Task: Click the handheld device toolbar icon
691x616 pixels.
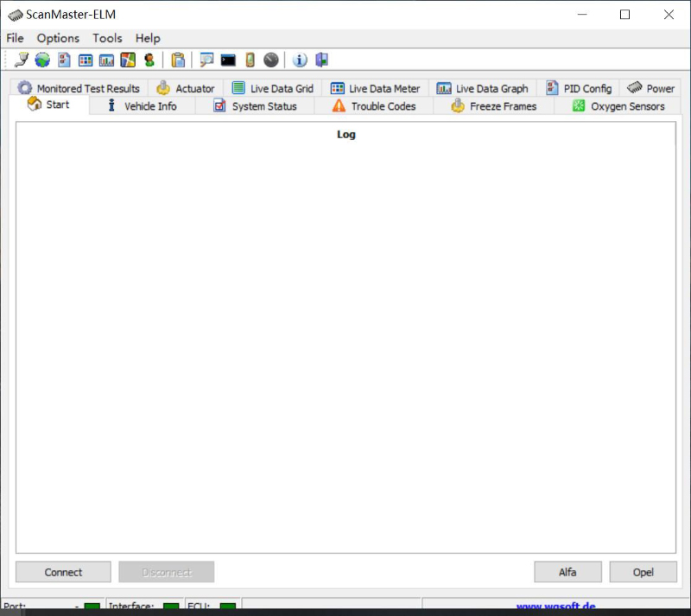Action: [x=250, y=60]
